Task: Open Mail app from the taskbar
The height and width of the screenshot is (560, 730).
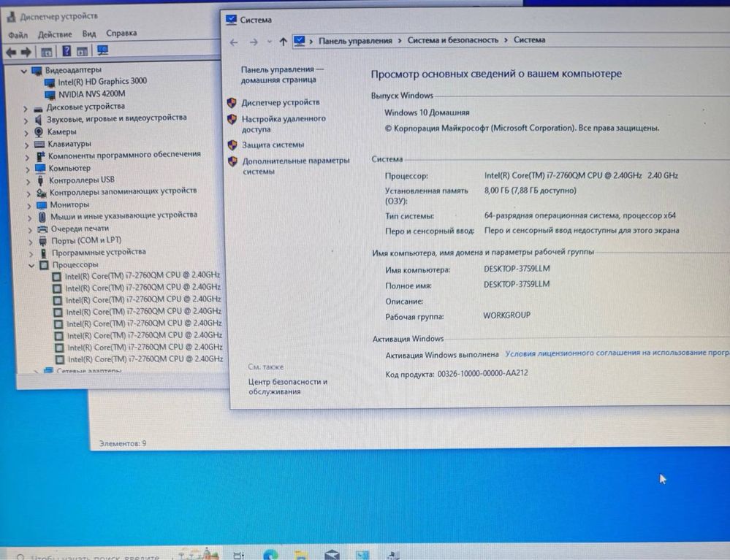Action: [x=332, y=555]
